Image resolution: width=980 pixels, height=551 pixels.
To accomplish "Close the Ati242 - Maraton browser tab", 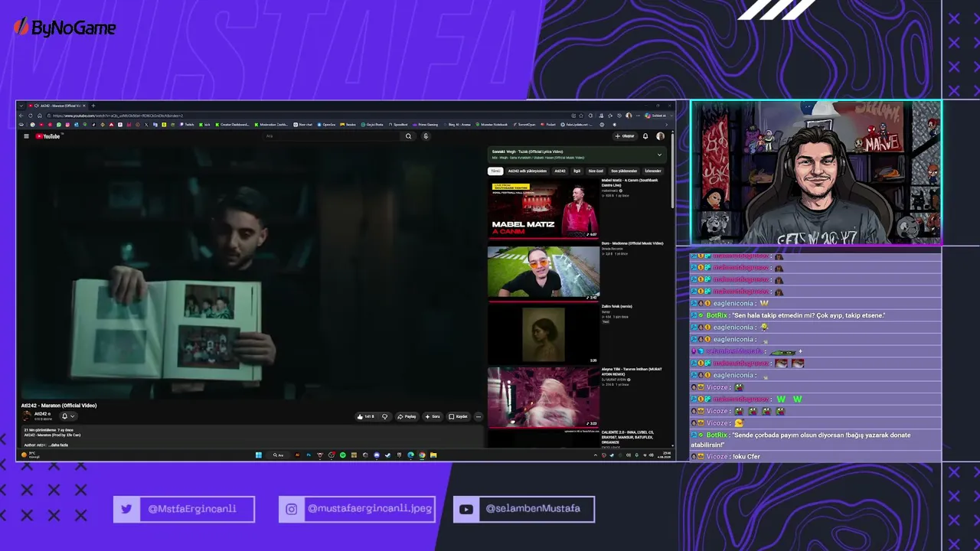I will tap(84, 106).
